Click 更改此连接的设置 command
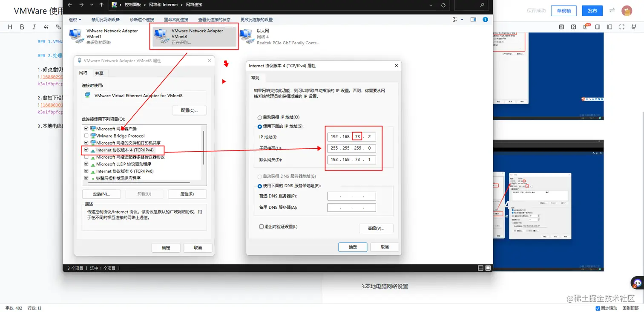 click(x=256, y=20)
